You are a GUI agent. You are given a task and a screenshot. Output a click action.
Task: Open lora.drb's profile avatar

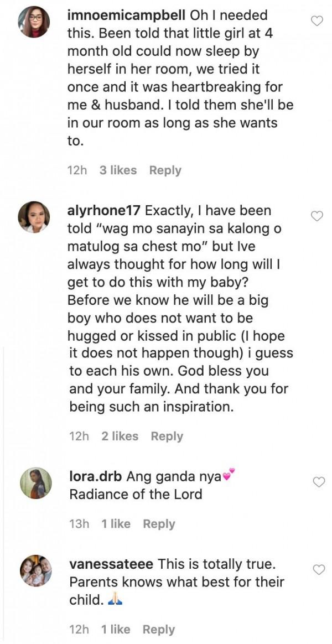tap(36, 483)
